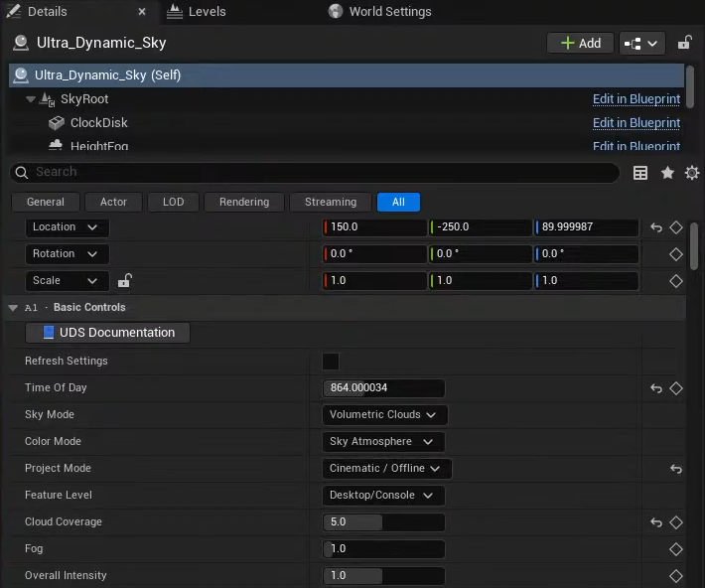Click Scale Z field
This screenshot has width=705, height=588.
point(586,281)
